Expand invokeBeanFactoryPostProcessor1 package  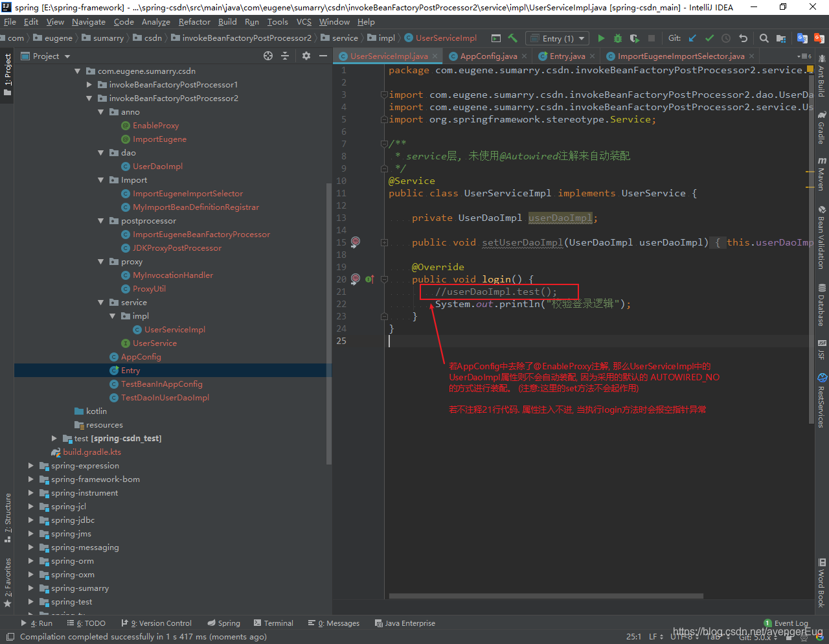(89, 85)
